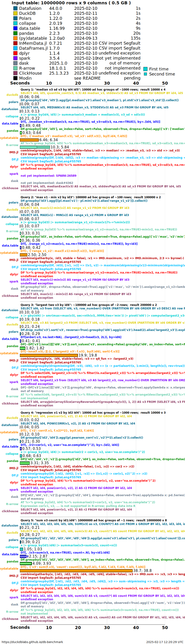Click the 'out of memory' status for dask in legend
This screenshot has height=644, width=185.
(125, 63)
